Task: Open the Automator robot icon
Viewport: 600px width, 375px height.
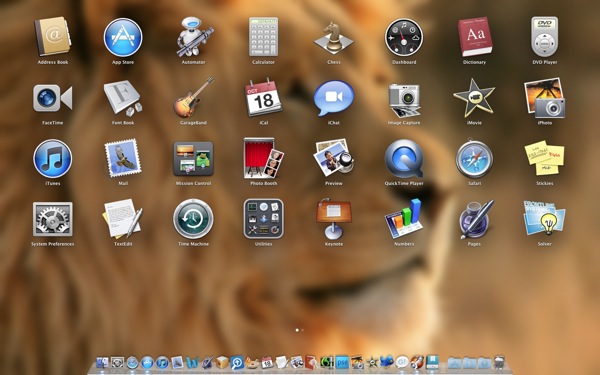Action: pyautogui.click(x=194, y=37)
